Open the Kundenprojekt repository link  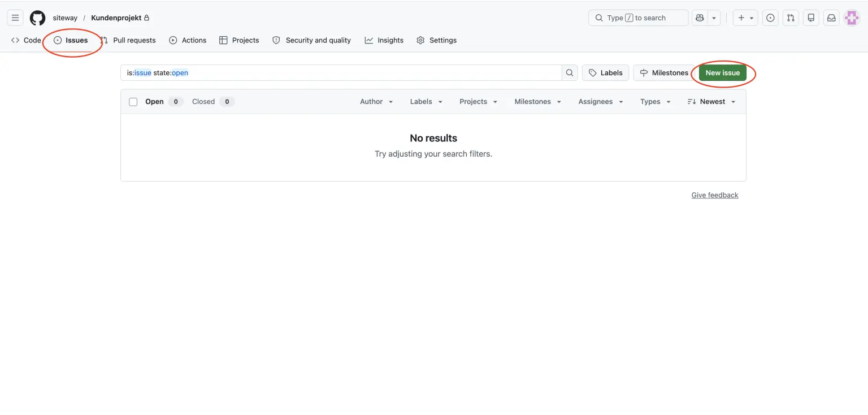point(116,18)
